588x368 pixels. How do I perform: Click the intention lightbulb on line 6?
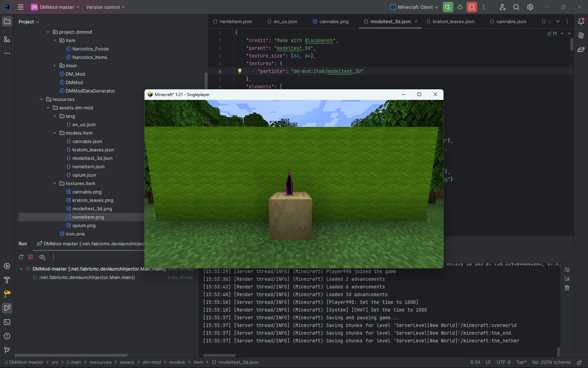coord(240,71)
